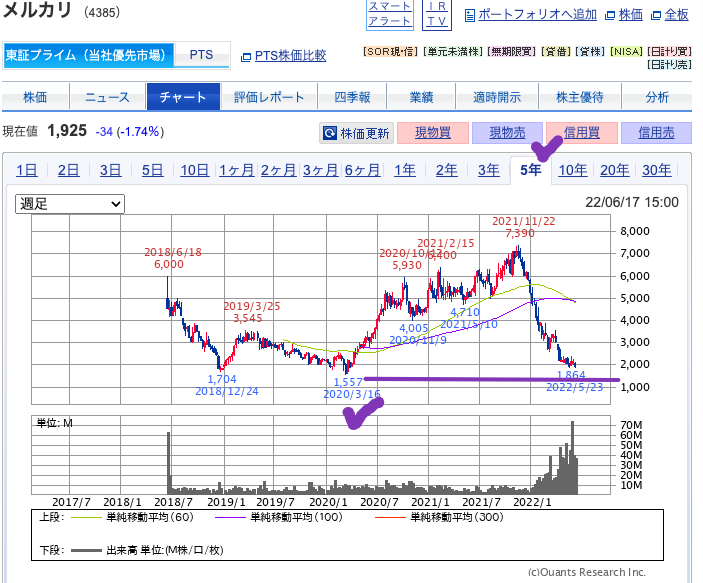The height and width of the screenshot is (583, 703).
Task: Click the 2018/7 volume spike bar
Action: 169,463
